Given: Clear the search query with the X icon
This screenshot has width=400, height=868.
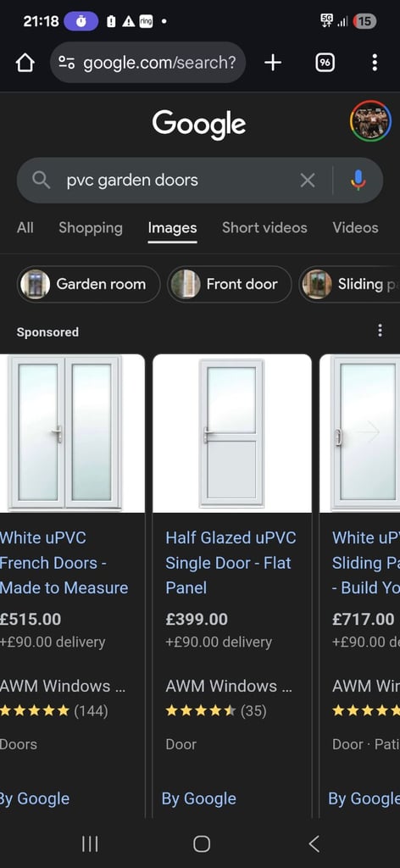Looking at the screenshot, I should coord(308,180).
